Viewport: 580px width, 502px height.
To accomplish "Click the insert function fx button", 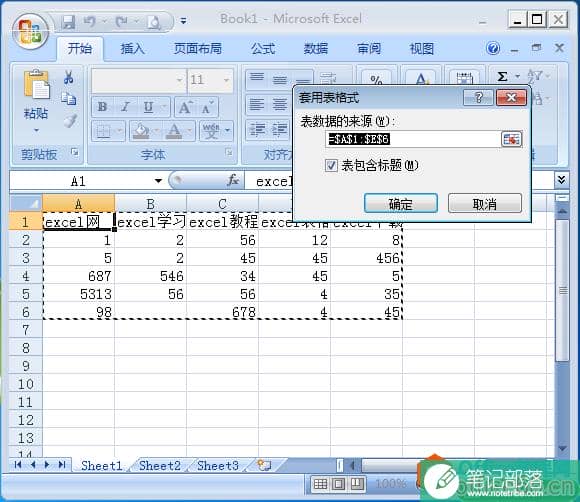I will pyautogui.click(x=233, y=181).
